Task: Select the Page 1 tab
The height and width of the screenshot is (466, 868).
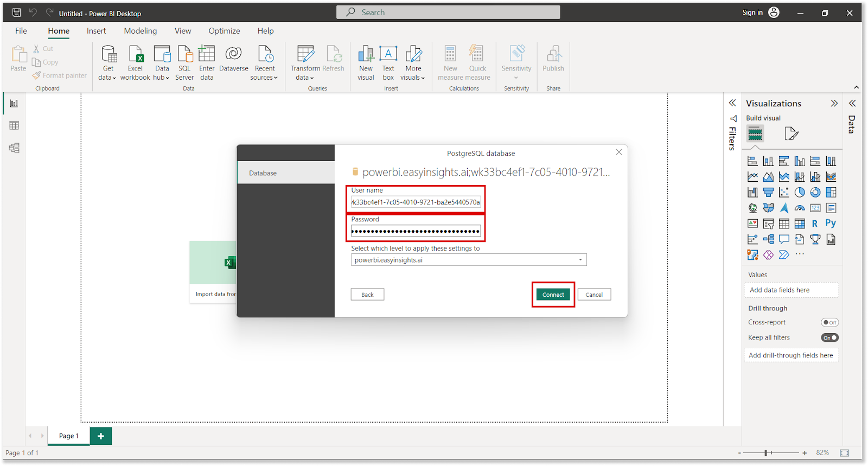Action: tap(69, 436)
